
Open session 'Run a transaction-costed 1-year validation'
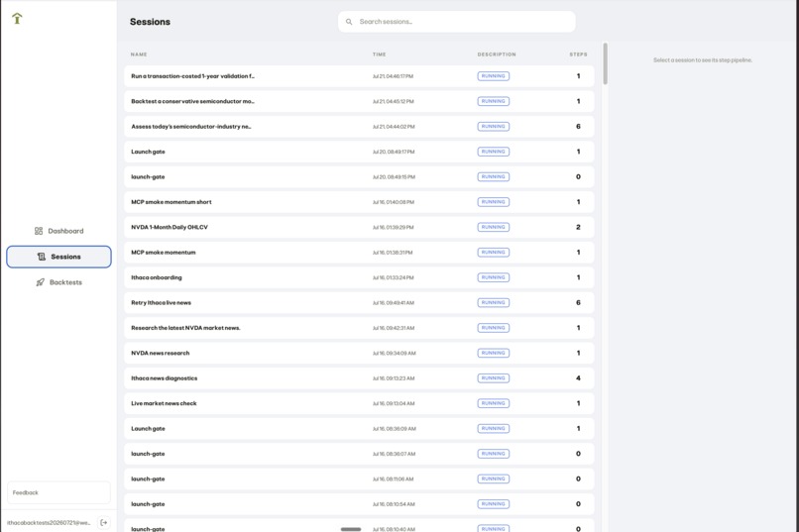coord(359,76)
